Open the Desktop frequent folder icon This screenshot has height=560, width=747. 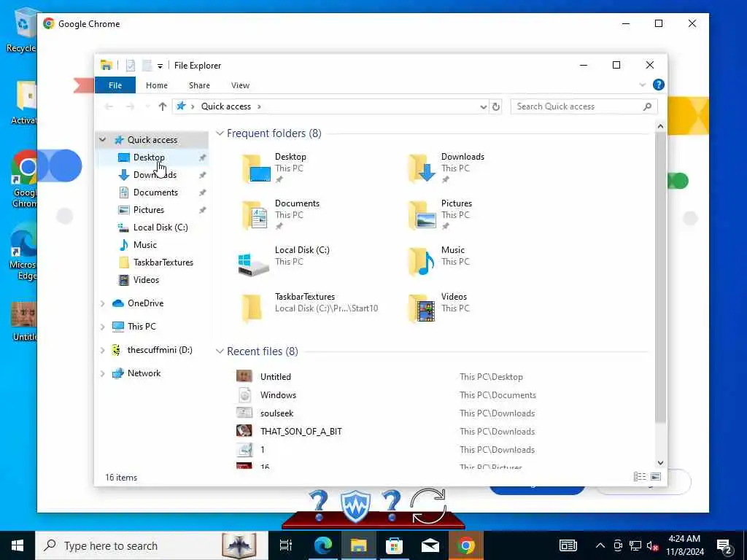(x=256, y=168)
